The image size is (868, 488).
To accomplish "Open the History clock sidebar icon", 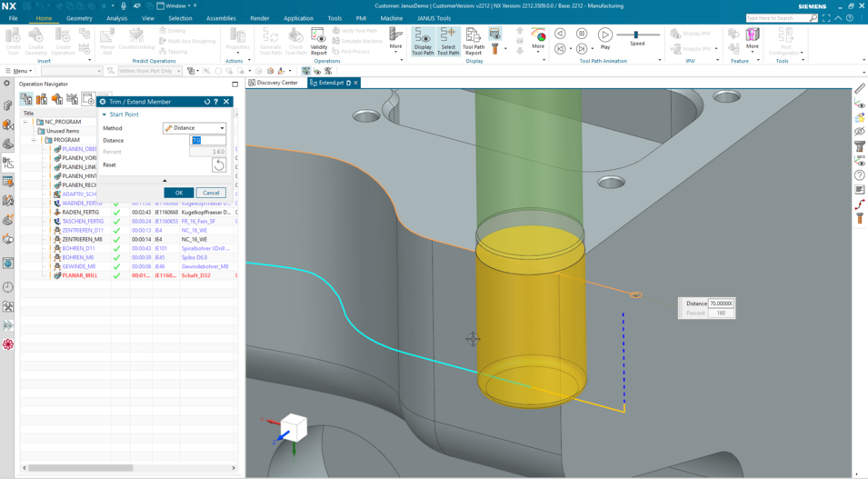I will 8,287.
